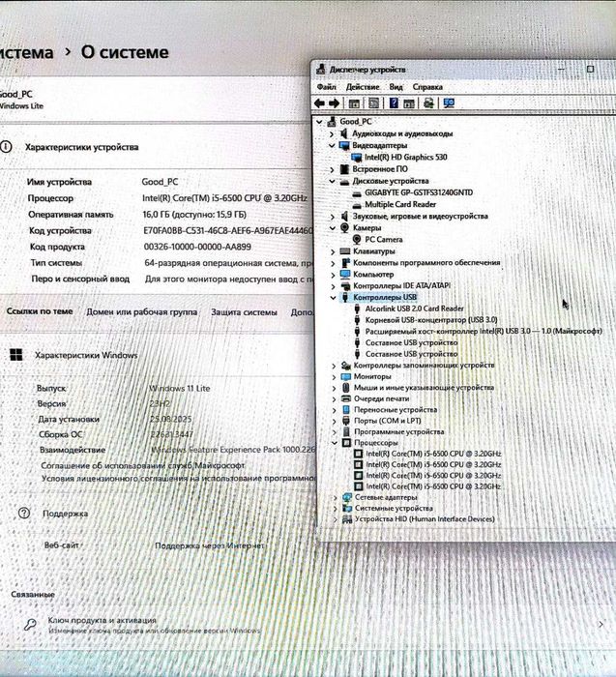Click the Good_PC computer icon in tree
Screen dimensions: 616x677
(x=332, y=122)
